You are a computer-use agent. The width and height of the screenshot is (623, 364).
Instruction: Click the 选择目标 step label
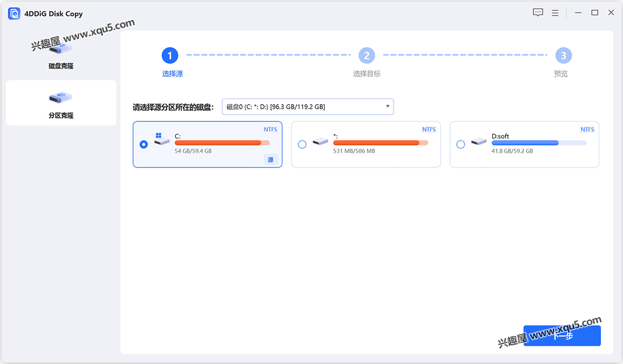click(x=367, y=74)
